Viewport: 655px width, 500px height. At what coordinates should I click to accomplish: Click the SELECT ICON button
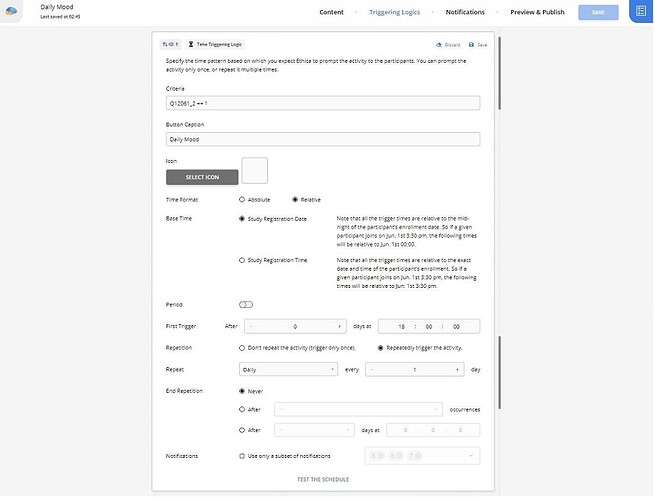pos(202,177)
